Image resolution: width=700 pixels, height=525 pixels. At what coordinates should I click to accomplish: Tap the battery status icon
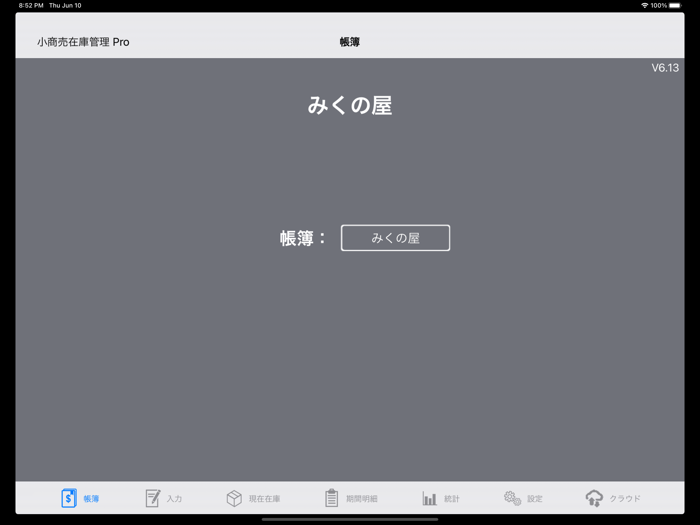tap(675, 5)
